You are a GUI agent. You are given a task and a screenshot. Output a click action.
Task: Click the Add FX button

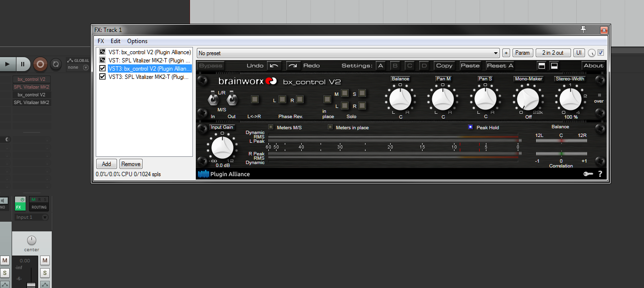pos(106,164)
